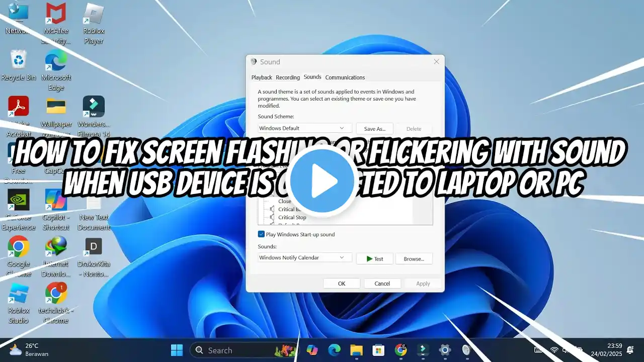Switch to the Recording tab

point(288,77)
